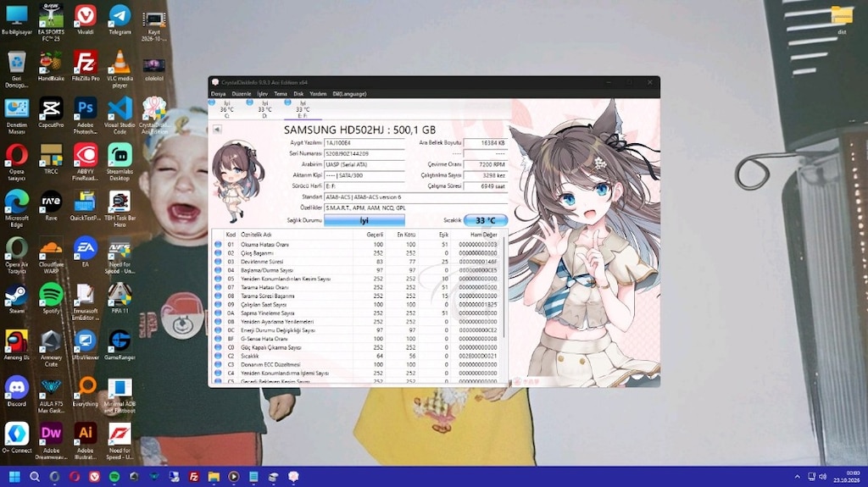Open Opera tarayıcı desktop shortcut
The width and height of the screenshot is (868, 487).
click(17, 162)
